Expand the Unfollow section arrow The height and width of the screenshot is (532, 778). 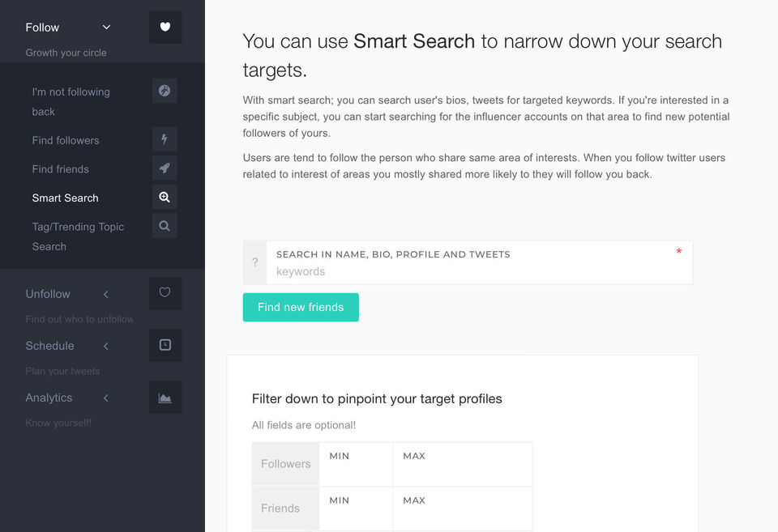106,294
